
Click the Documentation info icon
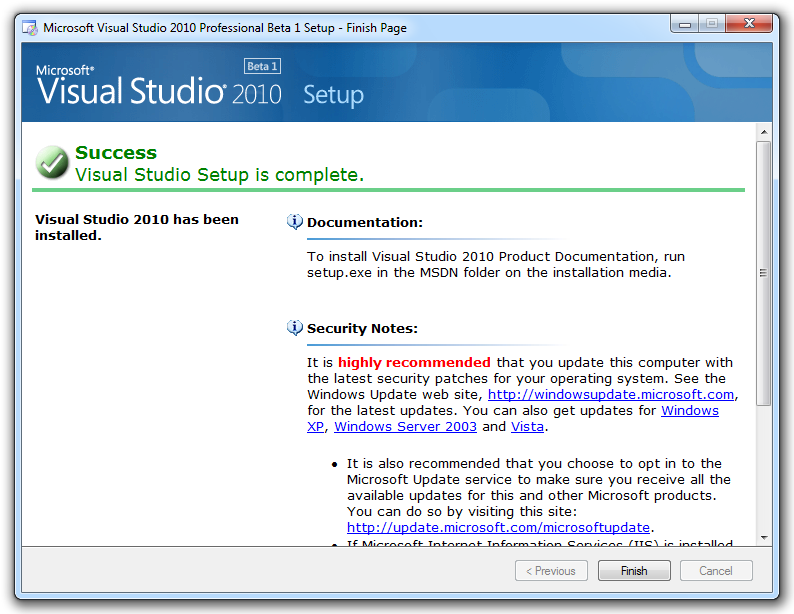pos(295,222)
